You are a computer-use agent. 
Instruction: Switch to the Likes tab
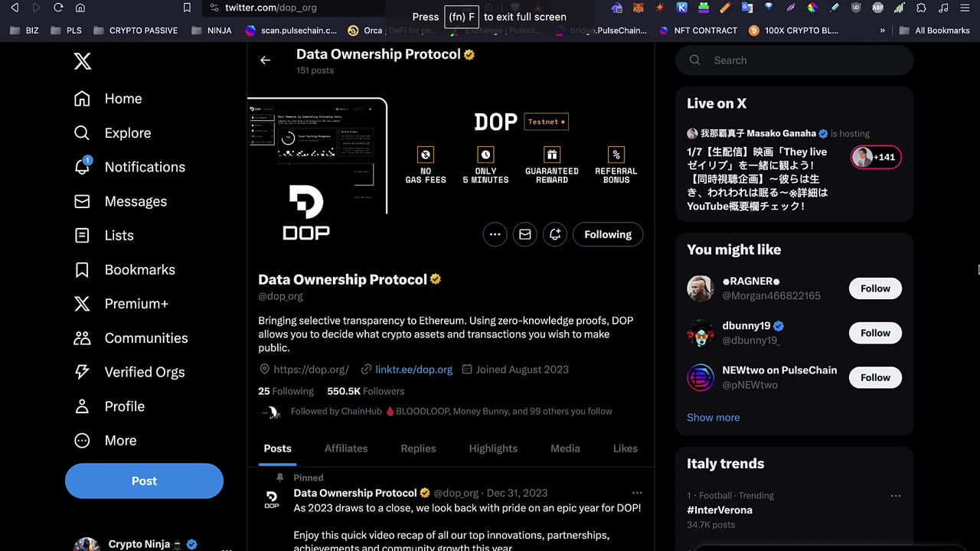click(625, 448)
